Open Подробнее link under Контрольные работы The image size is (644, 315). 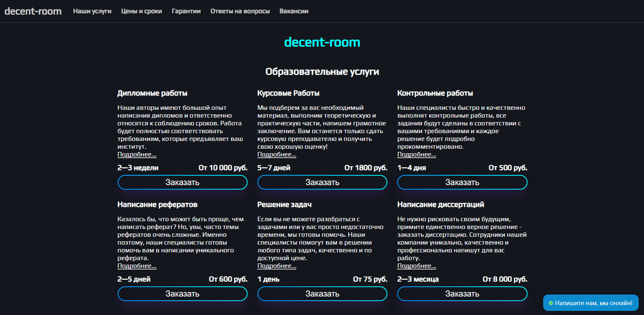(x=416, y=154)
